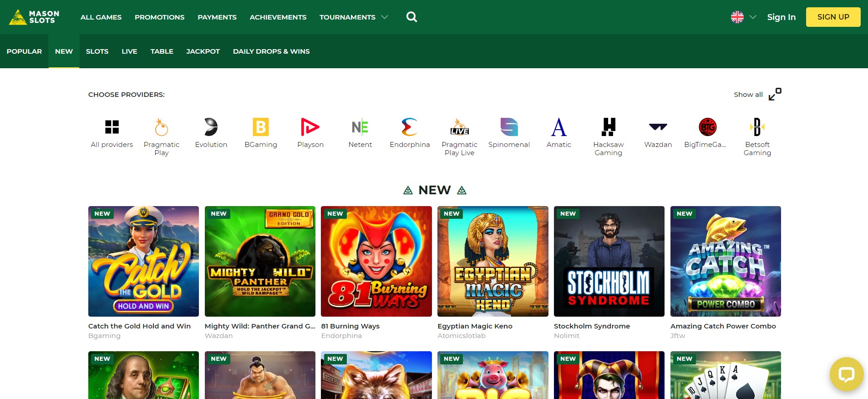Open 81 Burning Ways game thumbnail

[376, 261]
